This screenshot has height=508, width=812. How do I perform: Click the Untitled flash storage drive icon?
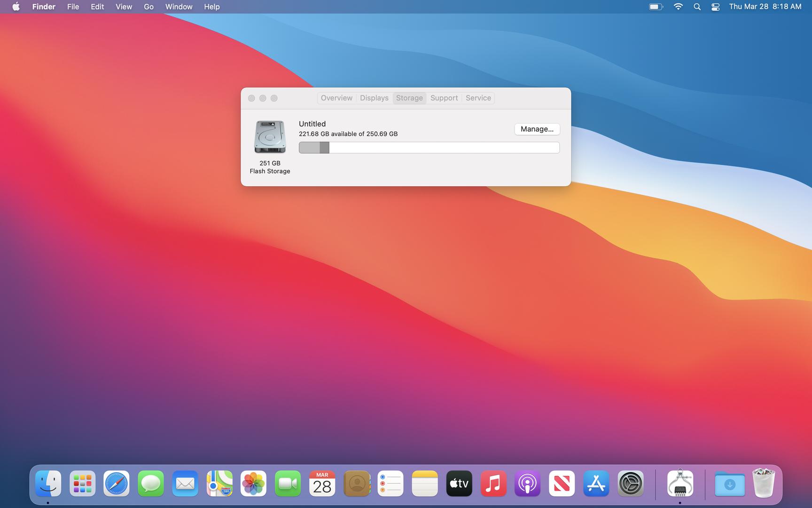(270, 137)
